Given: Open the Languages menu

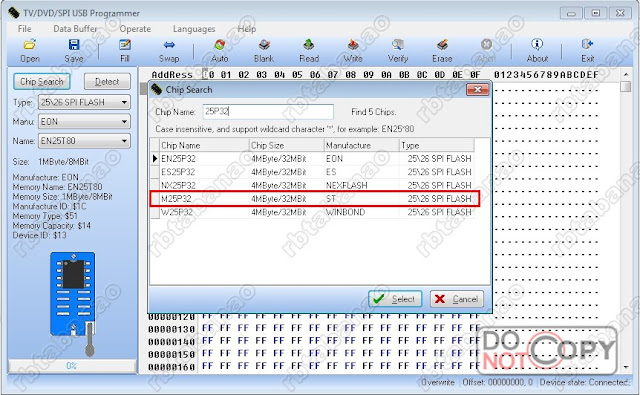Looking at the screenshot, I should pos(194,29).
